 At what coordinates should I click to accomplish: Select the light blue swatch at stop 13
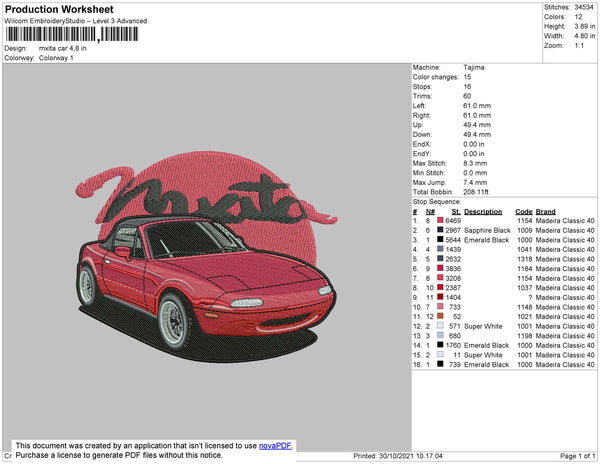click(x=439, y=335)
